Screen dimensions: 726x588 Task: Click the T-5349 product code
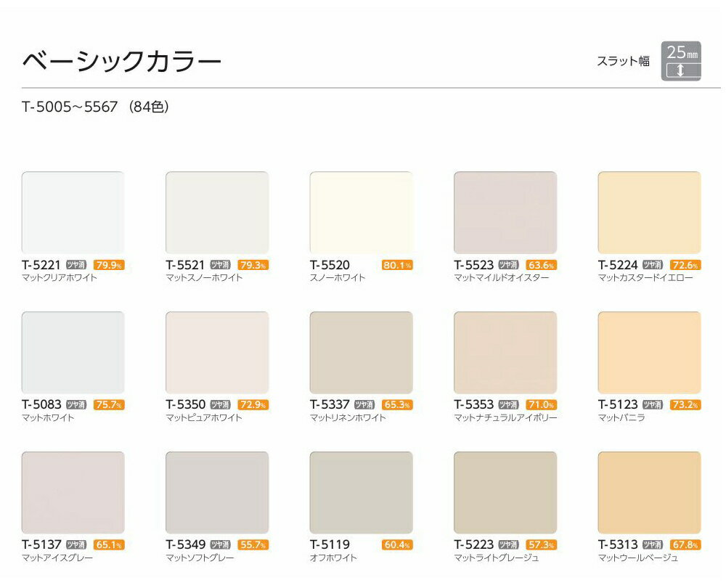coord(185,544)
